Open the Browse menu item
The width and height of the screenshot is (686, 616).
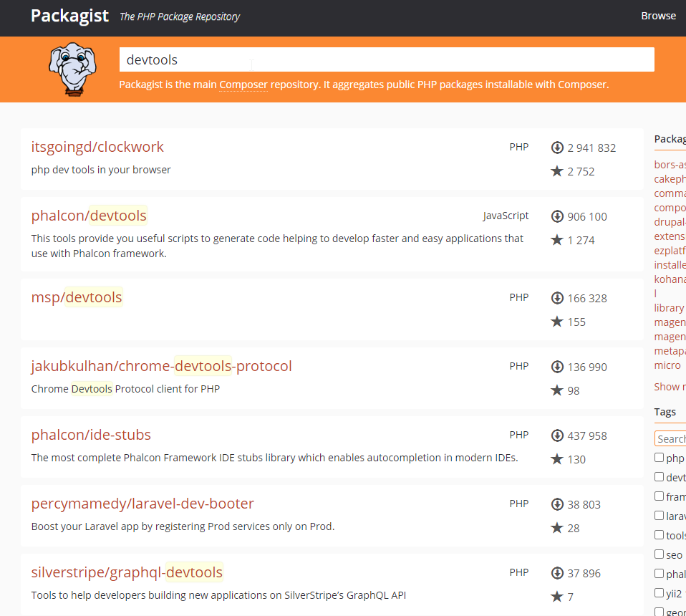click(659, 16)
